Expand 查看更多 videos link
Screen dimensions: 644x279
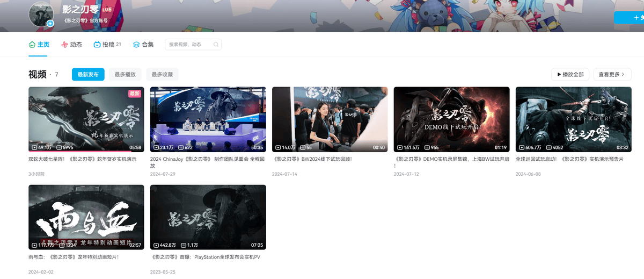612,74
